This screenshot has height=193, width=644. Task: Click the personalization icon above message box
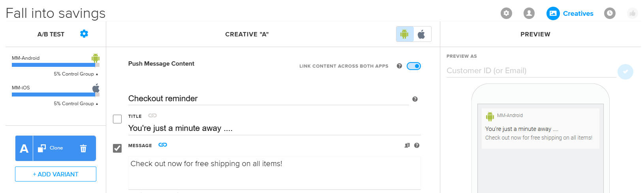click(x=407, y=146)
